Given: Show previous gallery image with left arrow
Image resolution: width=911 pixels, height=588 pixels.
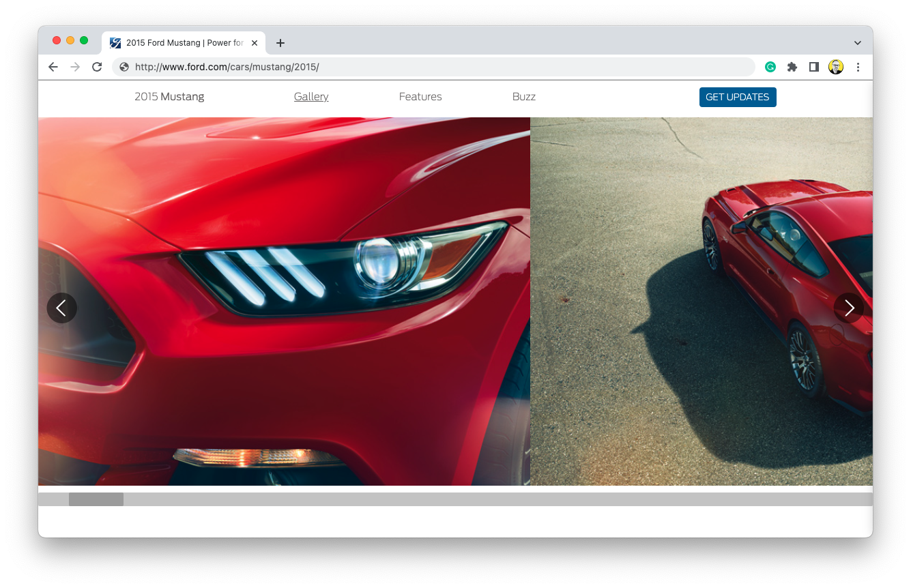Looking at the screenshot, I should coord(62,308).
